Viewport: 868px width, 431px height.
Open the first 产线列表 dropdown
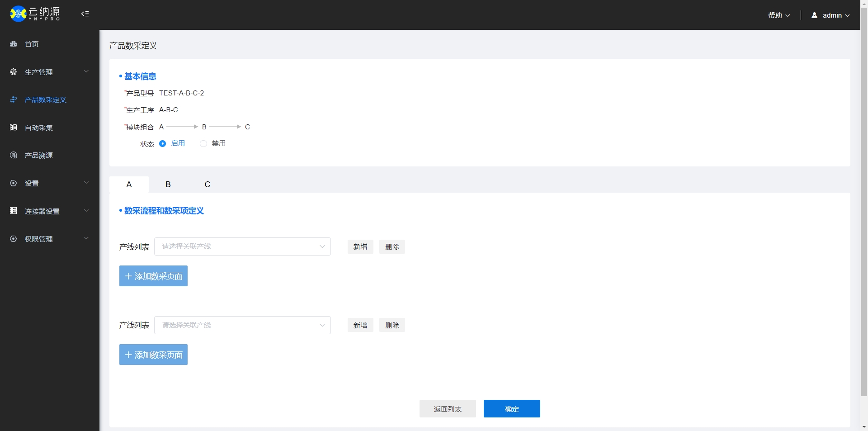coord(243,246)
